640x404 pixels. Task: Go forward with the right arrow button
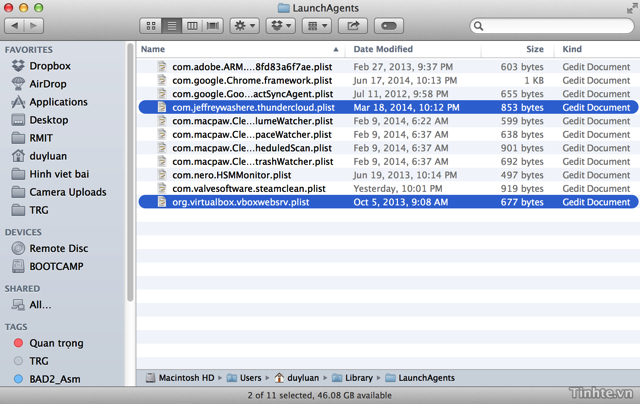point(34,26)
